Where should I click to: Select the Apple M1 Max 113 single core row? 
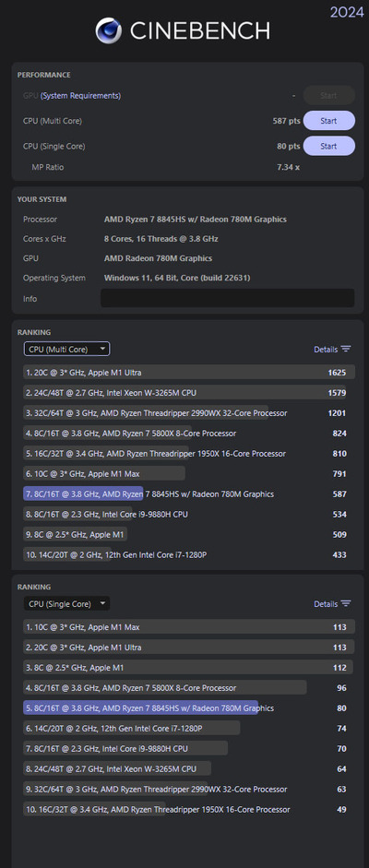click(x=188, y=626)
